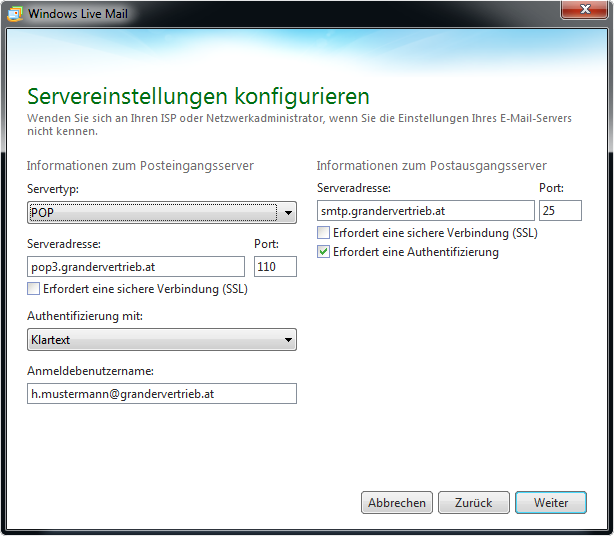The height and width of the screenshot is (536, 614).
Task: Click the Servereinstellungen konfigurieren heading
Action: (198, 96)
